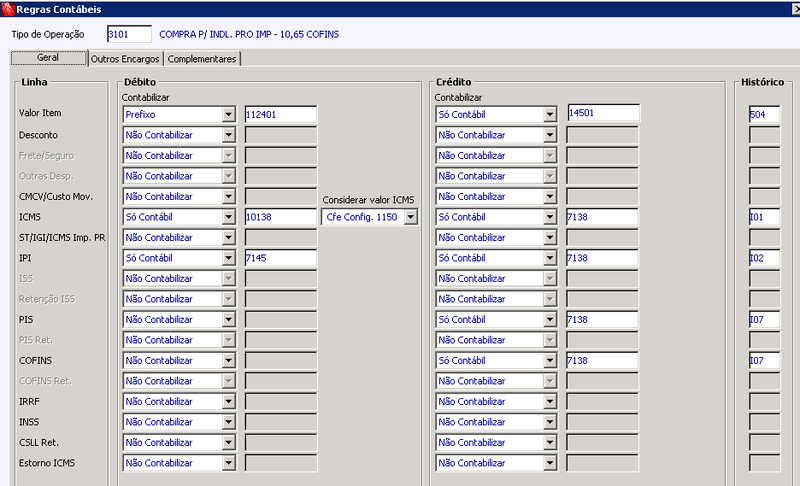
Task: Open the Cfe Config. 1150 dropdown
Action: point(411,217)
